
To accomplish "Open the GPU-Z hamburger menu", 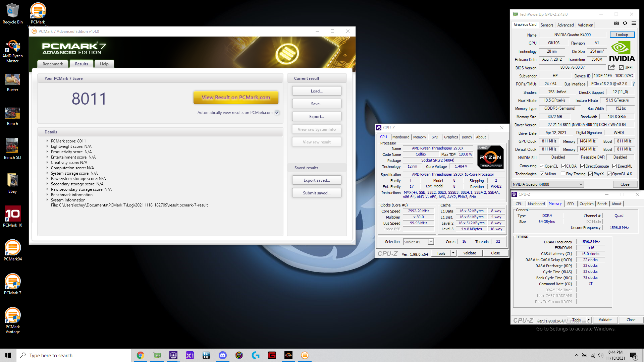I will [634, 23].
